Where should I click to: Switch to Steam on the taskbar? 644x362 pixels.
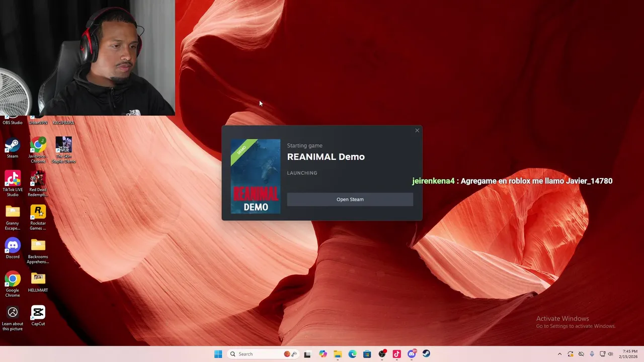426,354
